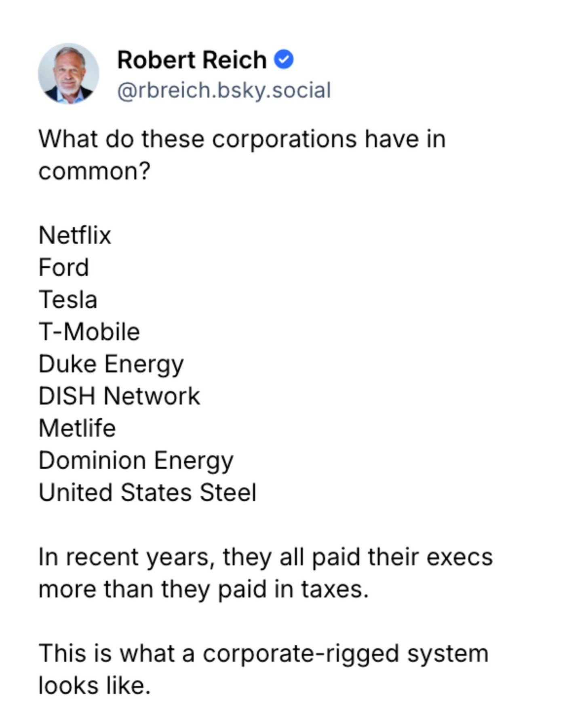
Task: Click on Tesla in the company list
Action: coord(68,300)
